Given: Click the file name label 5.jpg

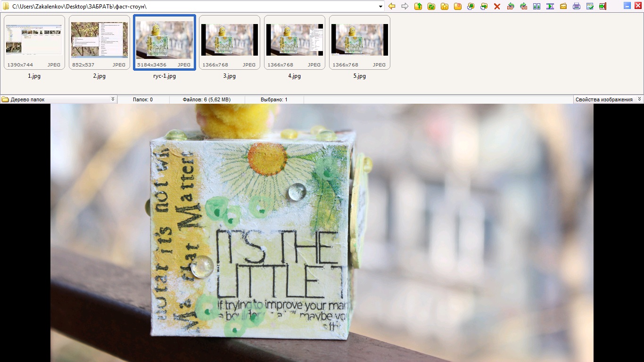Looking at the screenshot, I should 360,76.
